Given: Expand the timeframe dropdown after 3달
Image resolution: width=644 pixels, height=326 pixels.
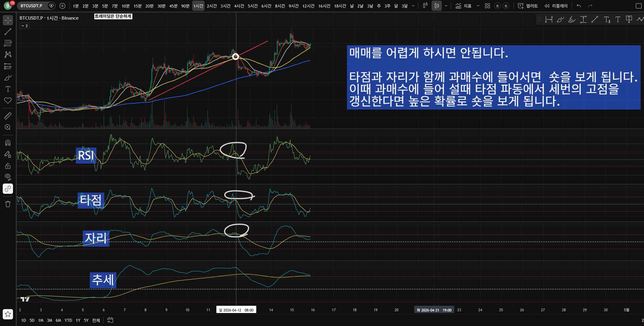Looking at the screenshot, I should 413,5.
